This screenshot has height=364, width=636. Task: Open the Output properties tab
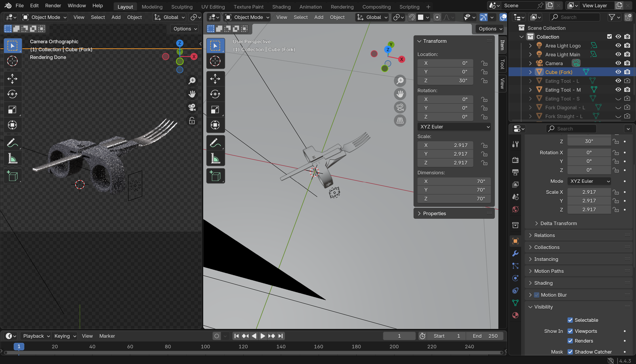pos(515,172)
